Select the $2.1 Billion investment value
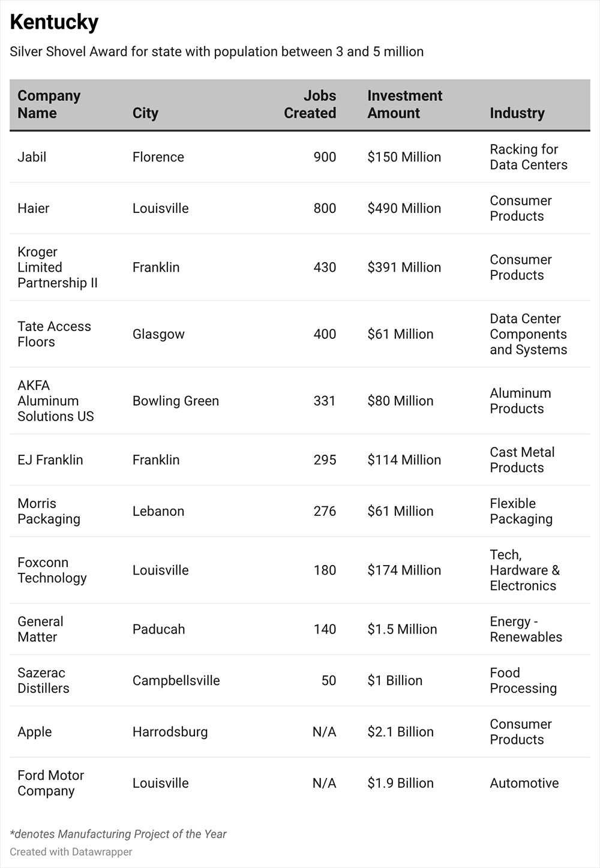The height and width of the screenshot is (868, 600). 400,732
